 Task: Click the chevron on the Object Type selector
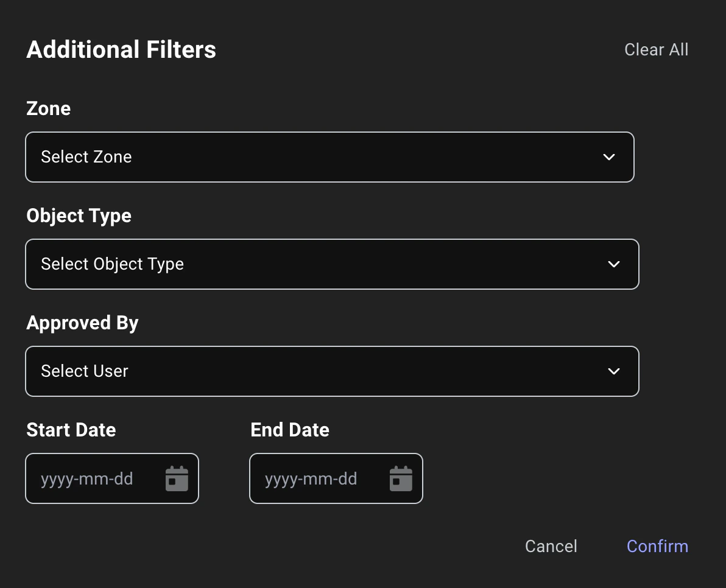tap(613, 264)
